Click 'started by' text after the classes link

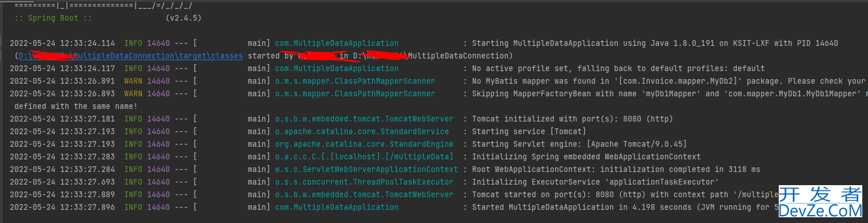271,56
